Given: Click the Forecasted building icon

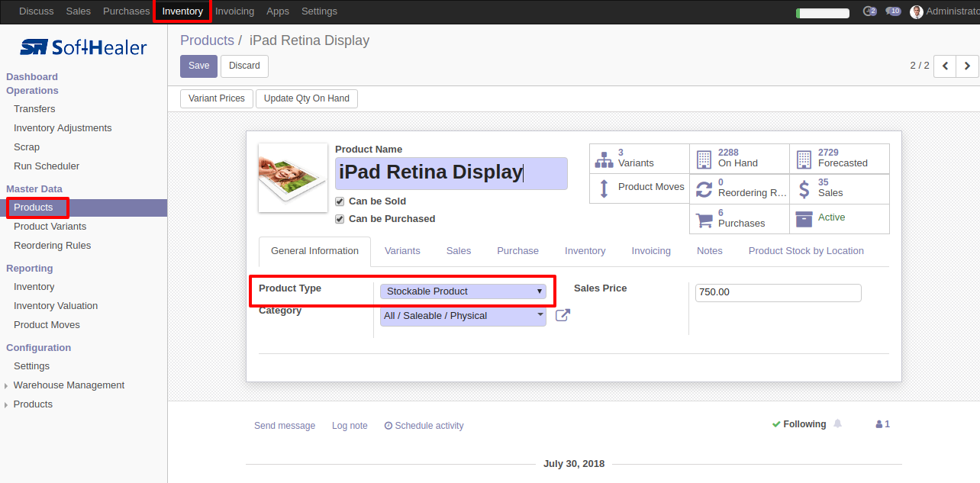Looking at the screenshot, I should (804, 159).
